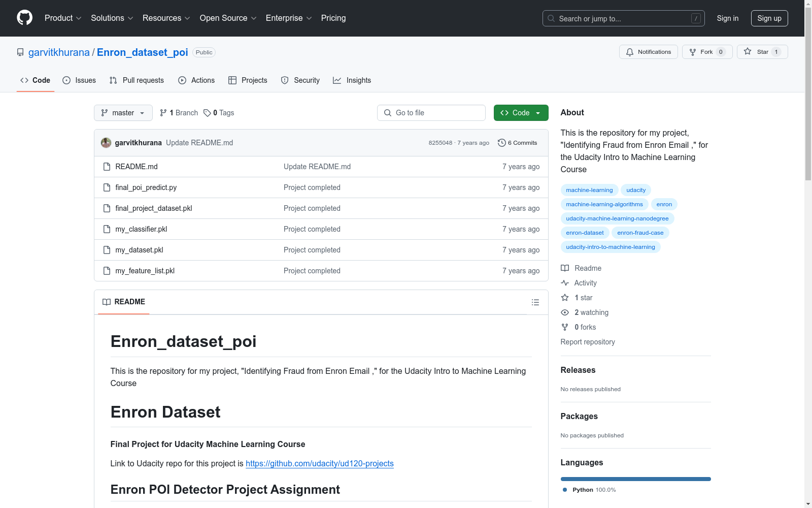
Task: Click the garvitkhurana avatar image
Action: [106, 143]
